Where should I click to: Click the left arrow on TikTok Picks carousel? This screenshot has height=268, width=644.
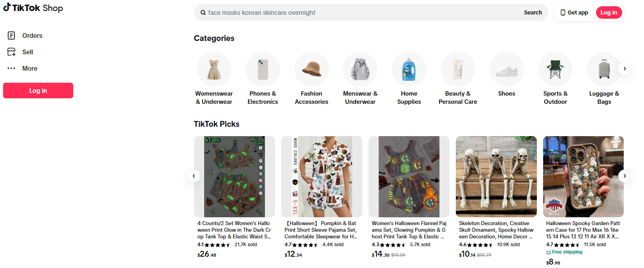(194, 176)
